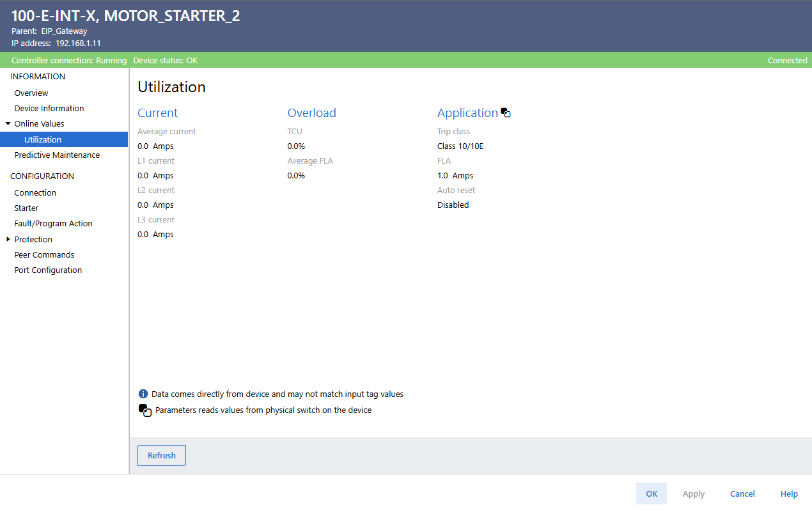Click the 1.0 Amps FLA value
This screenshot has height=521, width=812.
point(455,175)
